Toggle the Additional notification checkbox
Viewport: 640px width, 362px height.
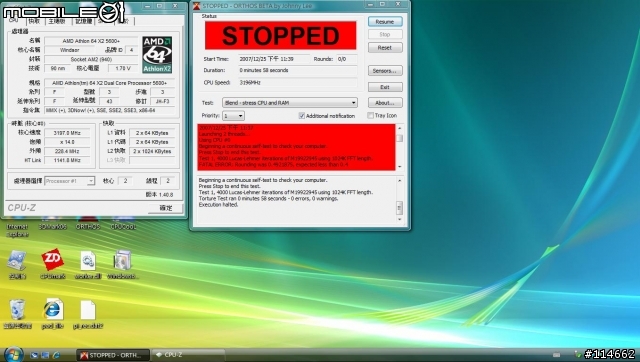click(x=302, y=116)
